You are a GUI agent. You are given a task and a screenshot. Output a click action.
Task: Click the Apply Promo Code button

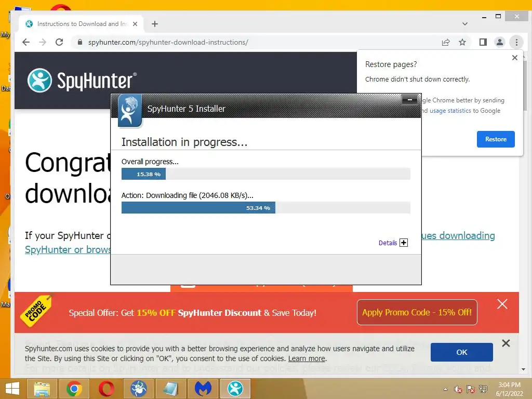[417, 312]
